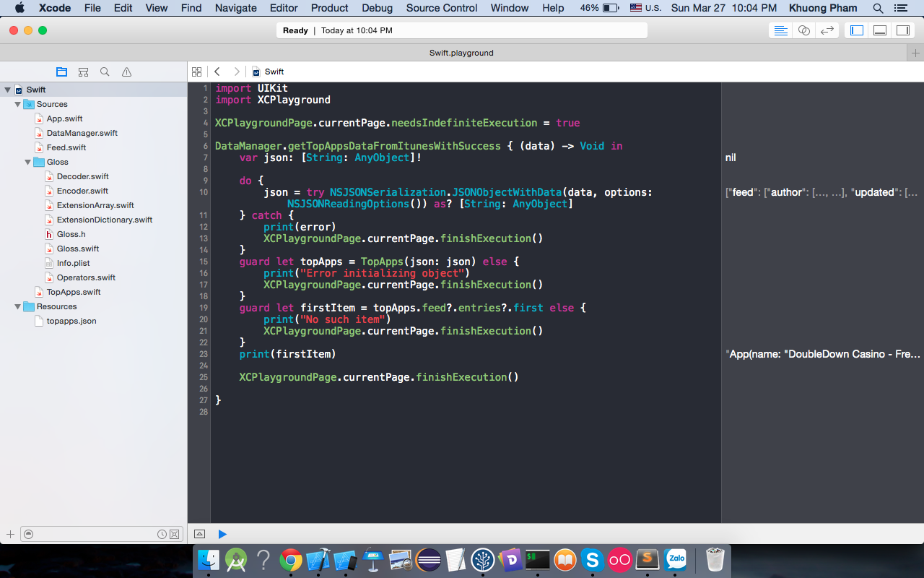Open the Debug menu
Image resolution: width=924 pixels, height=578 pixels.
[377, 8]
